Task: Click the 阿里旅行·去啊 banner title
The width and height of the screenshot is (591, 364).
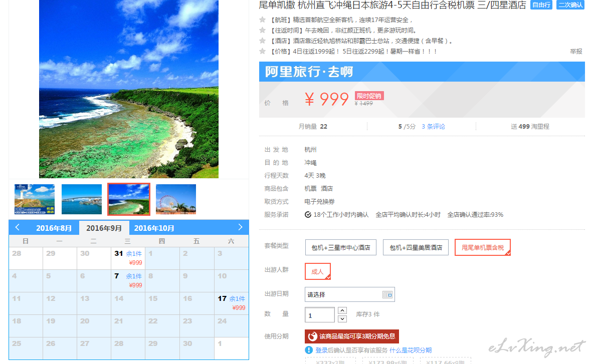Action: point(309,72)
